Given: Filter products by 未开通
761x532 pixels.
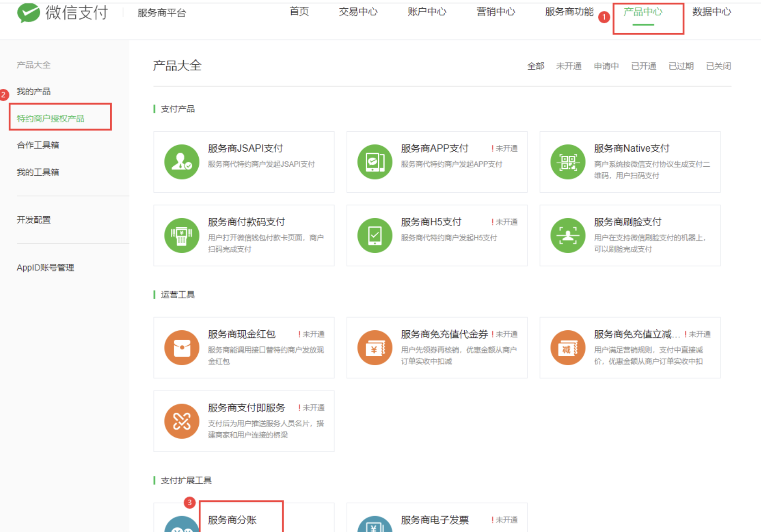Looking at the screenshot, I should click(569, 66).
